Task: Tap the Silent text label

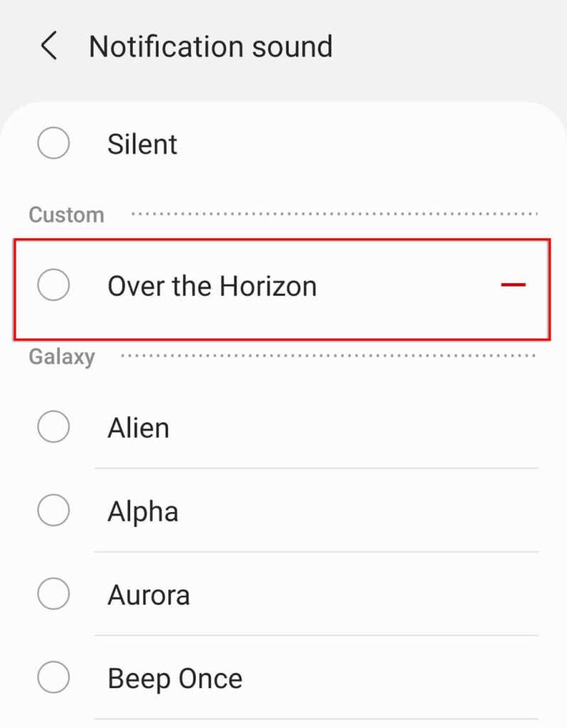Action: click(142, 144)
